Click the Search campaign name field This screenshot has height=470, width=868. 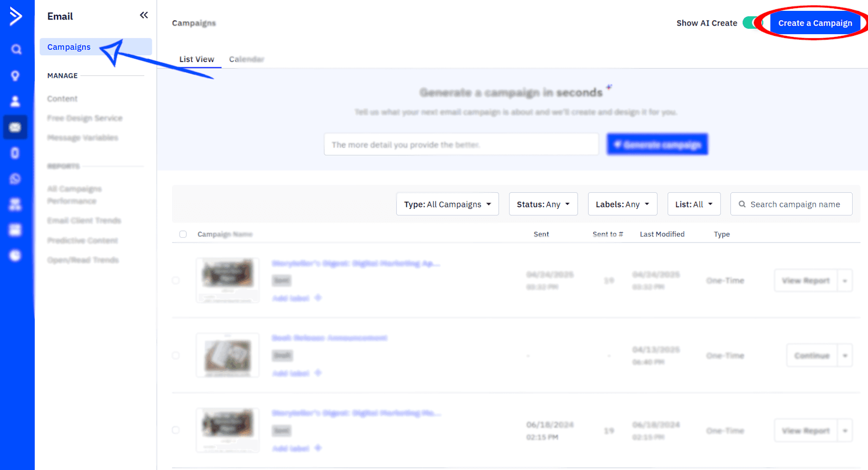coord(795,204)
